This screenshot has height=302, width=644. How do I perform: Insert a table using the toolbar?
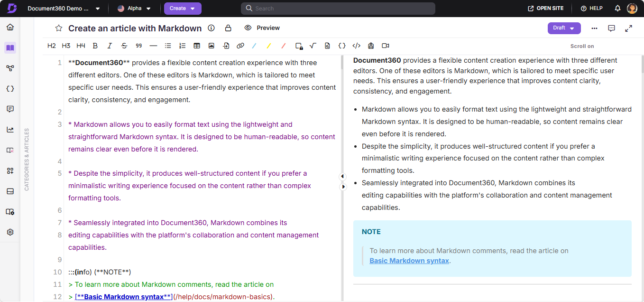197,45
